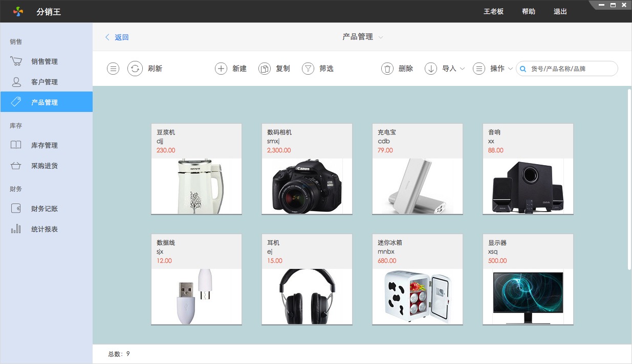Image resolution: width=632 pixels, height=364 pixels.
Task: Open the 帮助 help menu
Action: click(x=529, y=11)
